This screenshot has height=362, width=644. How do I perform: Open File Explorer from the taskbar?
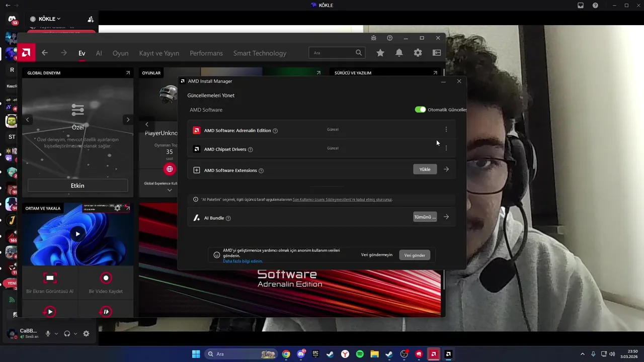374,354
